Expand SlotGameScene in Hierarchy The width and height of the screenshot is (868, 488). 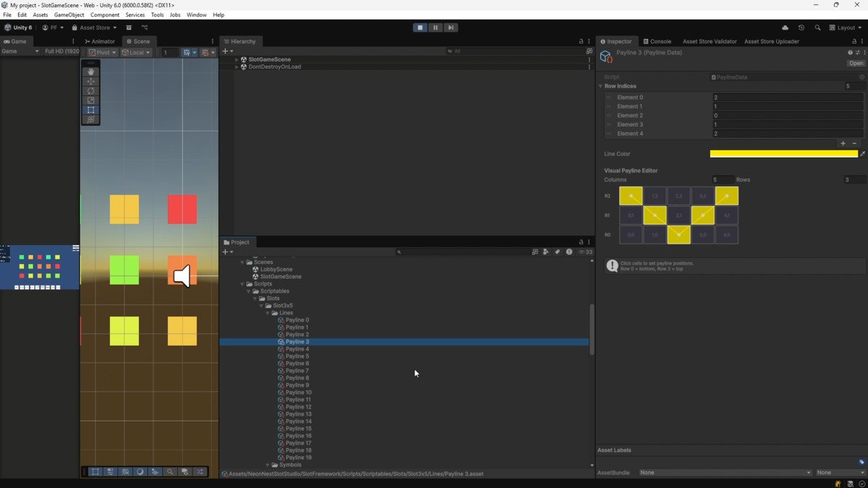tap(237, 59)
